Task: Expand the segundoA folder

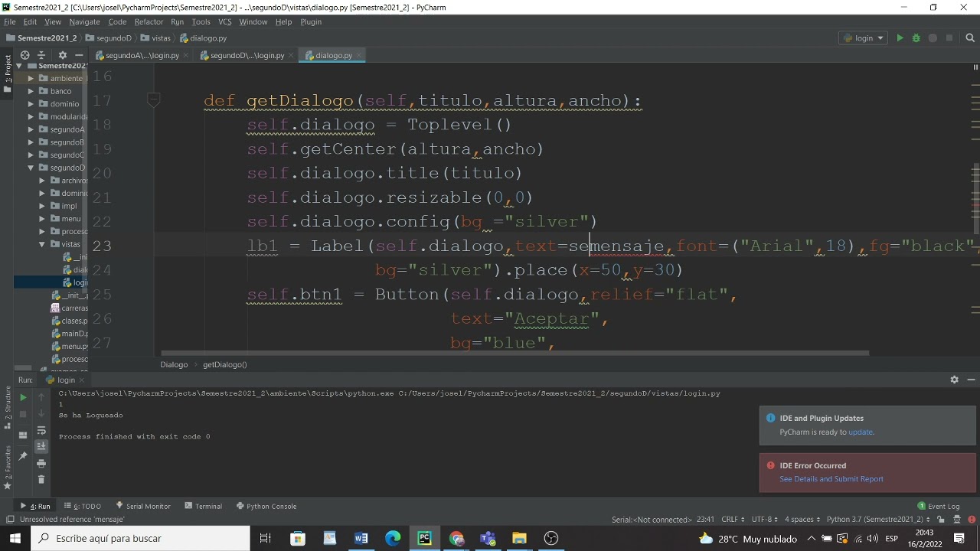Action: click(31, 129)
